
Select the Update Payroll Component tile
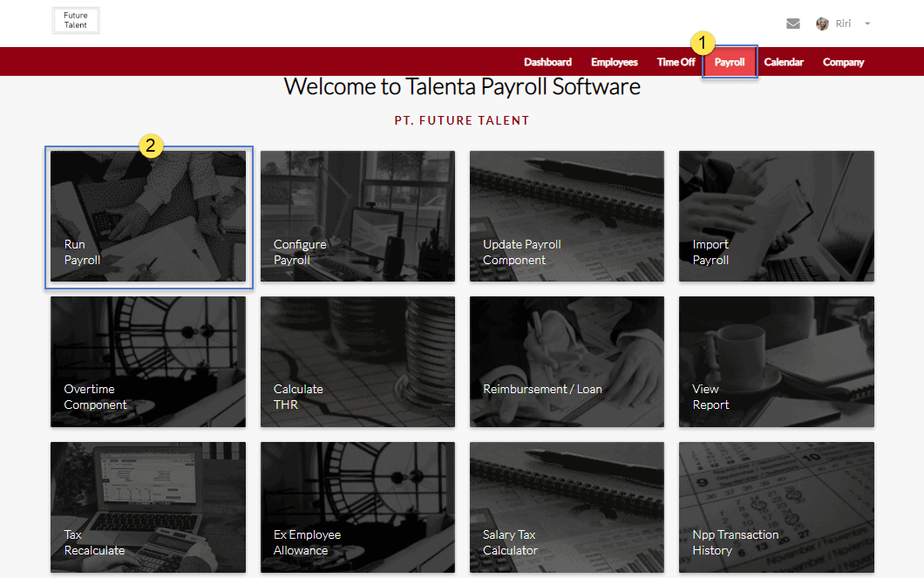tap(567, 216)
